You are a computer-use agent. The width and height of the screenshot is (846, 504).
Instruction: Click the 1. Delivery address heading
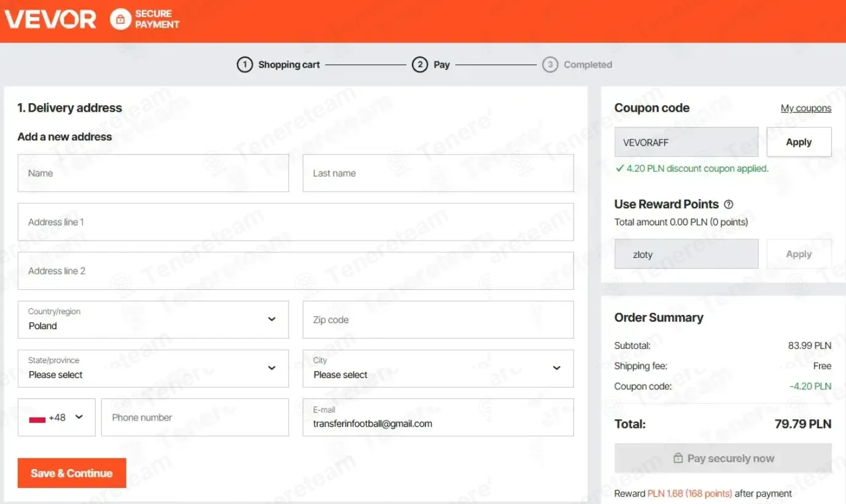69,107
